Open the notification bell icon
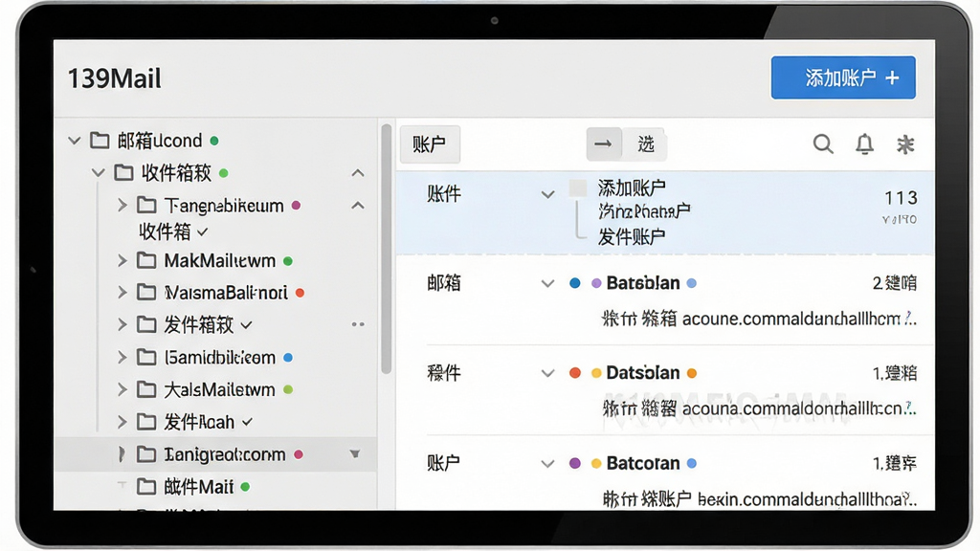This screenshot has width=980, height=551. 864,144
